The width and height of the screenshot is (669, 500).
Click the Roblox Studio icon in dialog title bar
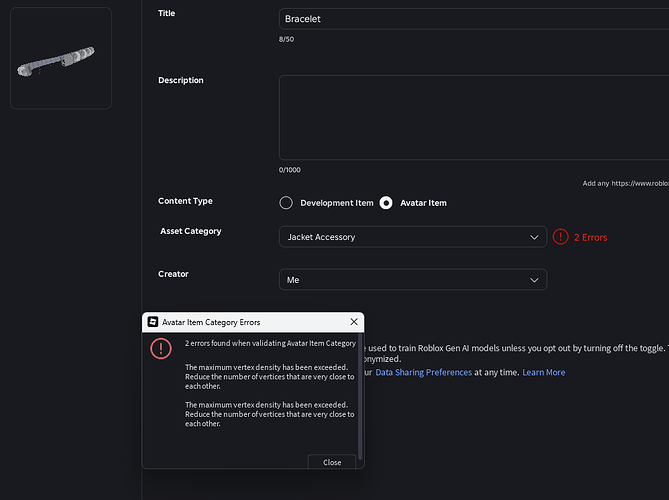153,322
